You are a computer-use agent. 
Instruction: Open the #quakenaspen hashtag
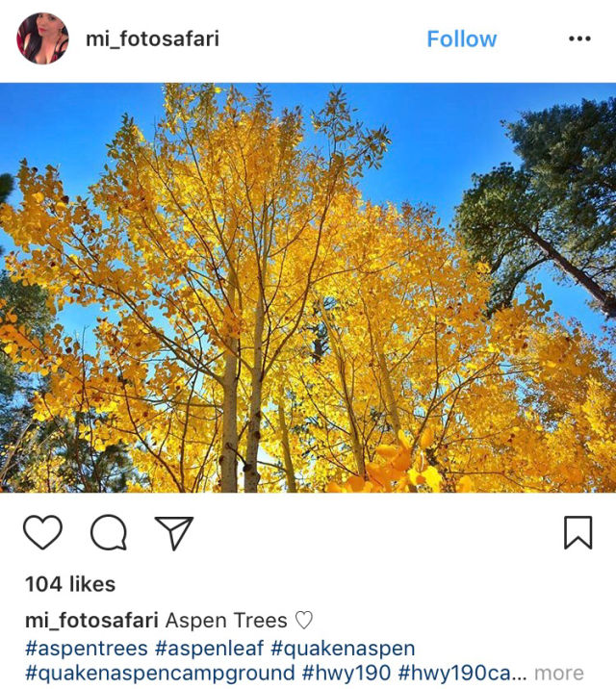(x=343, y=649)
